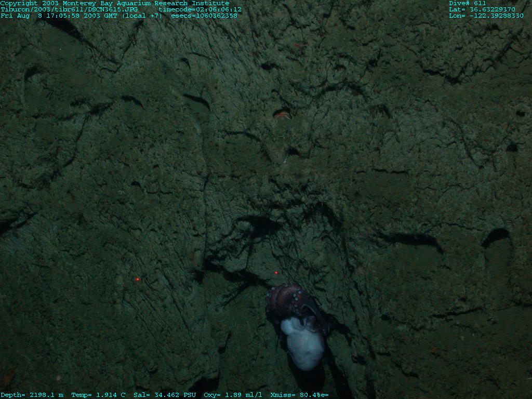Click the date 'Fri Aug 8 17:05:58 2003 GMT'
The height and width of the screenshot is (399, 532).
click(x=59, y=16)
